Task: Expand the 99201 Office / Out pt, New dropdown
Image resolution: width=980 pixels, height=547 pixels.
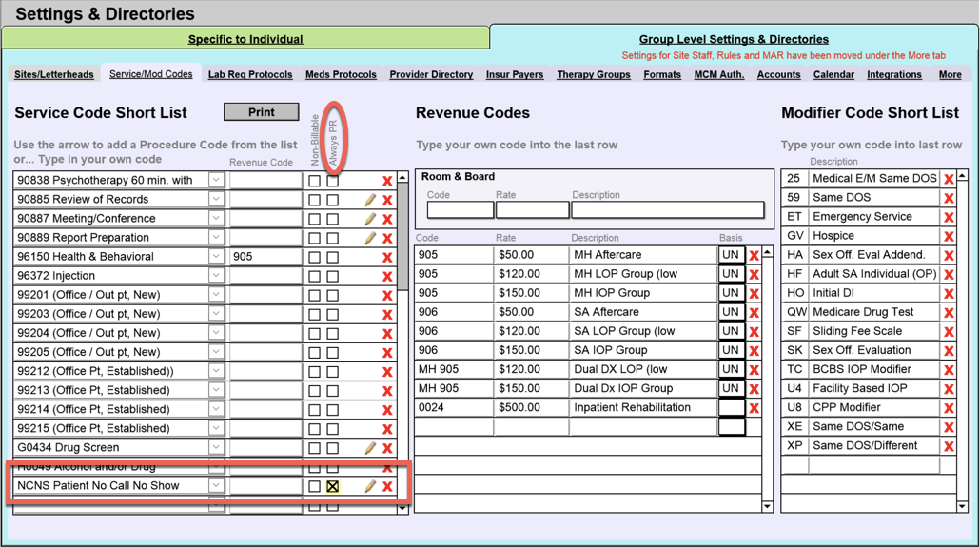Action: 216,295
